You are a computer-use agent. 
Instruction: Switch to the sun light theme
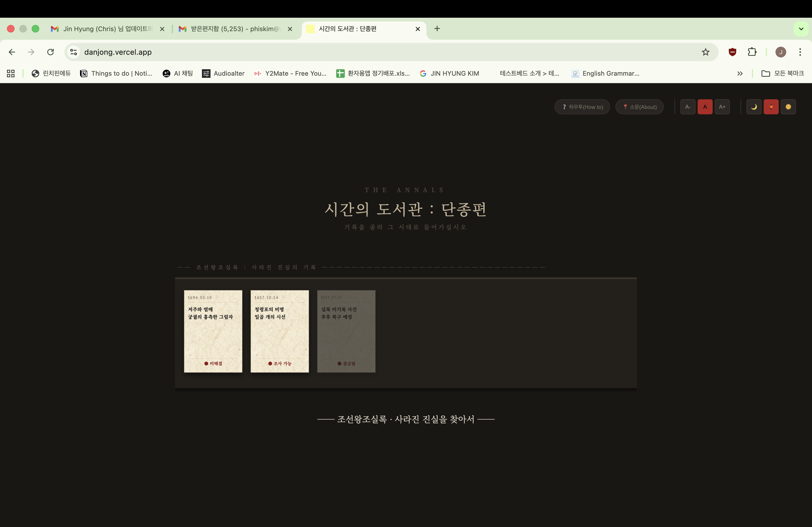coord(788,107)
